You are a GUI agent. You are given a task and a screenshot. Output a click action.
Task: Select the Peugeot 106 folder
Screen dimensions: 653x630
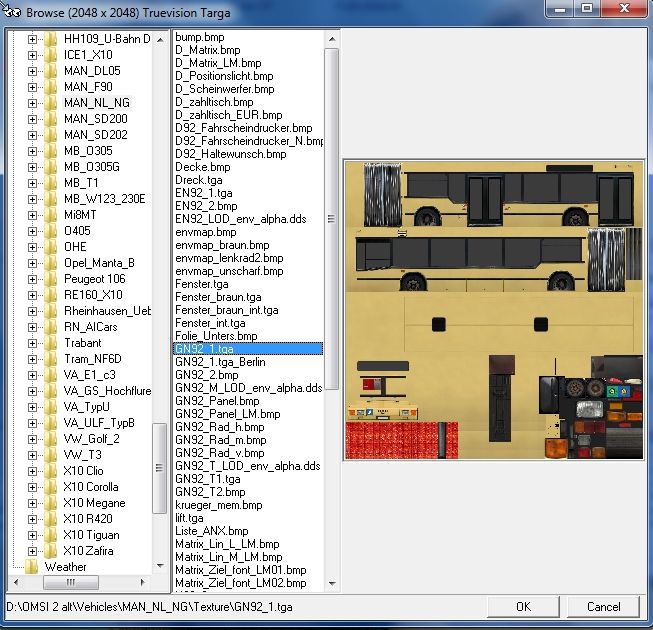pyautogui.click(x=94, y=279)
